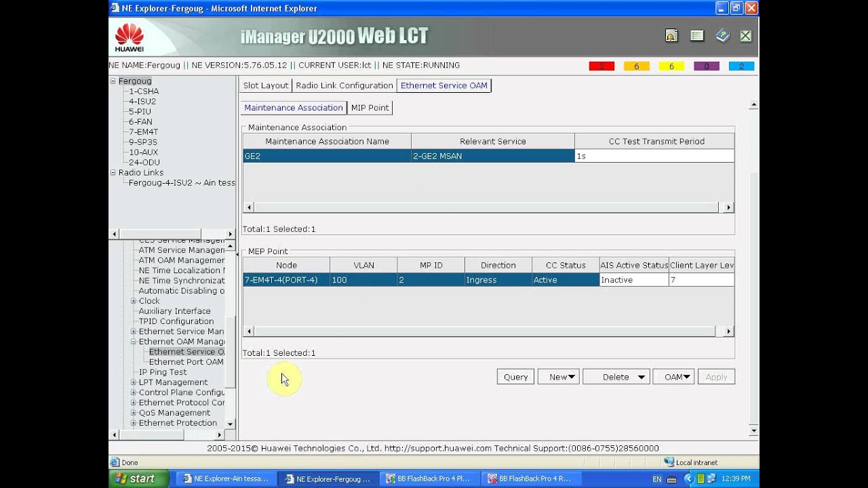Select the Fergoug-4-ISU2 radio link item
This screenshot has height=488, width=868.
[182, 182]
